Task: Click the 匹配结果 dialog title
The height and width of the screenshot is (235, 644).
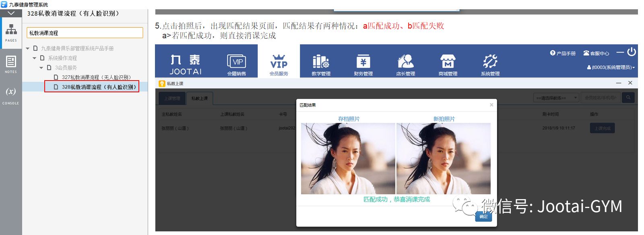Action: (308, 105)
